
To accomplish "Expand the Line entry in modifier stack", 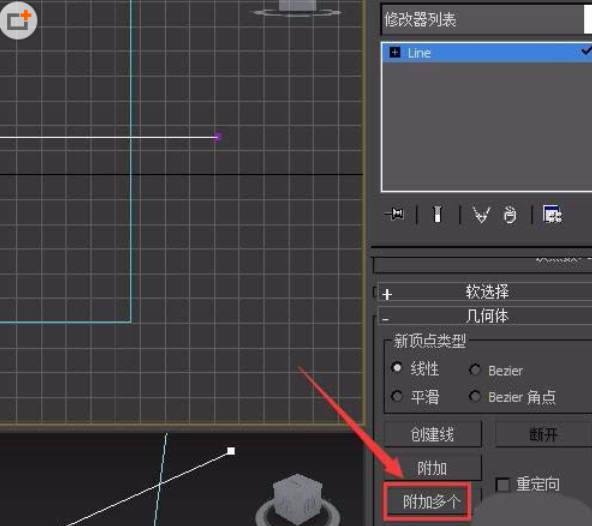I will [x=395, y=52].
